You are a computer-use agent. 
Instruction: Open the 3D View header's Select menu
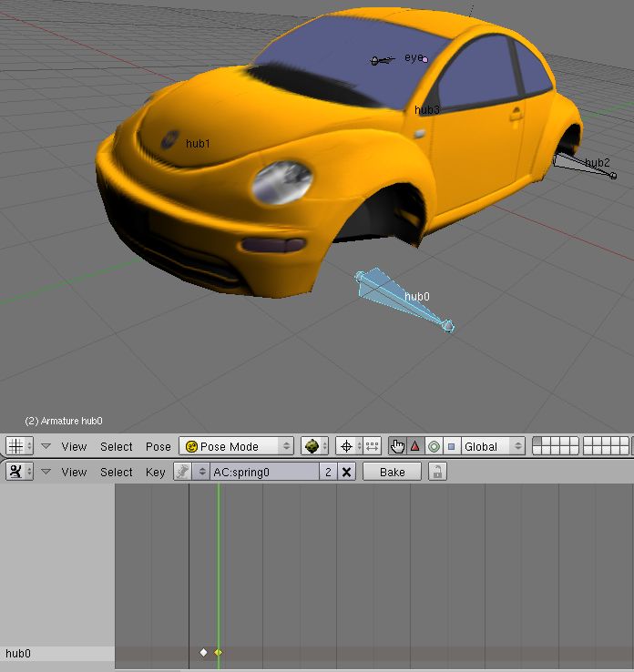117,446
